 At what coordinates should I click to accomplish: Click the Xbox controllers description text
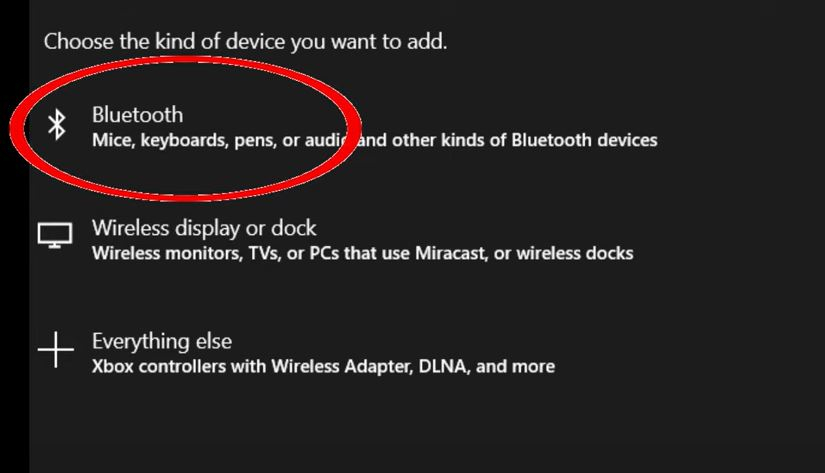point(323,366)
